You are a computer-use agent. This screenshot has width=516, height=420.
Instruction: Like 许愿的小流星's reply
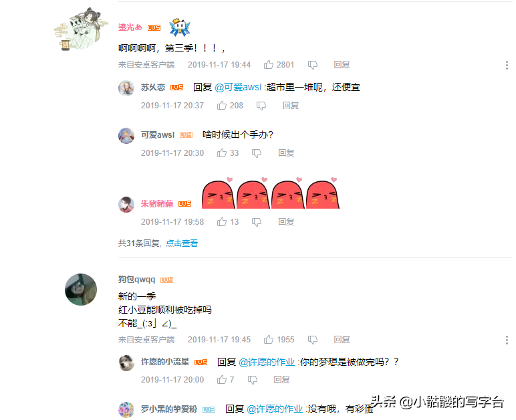[222, 379]
